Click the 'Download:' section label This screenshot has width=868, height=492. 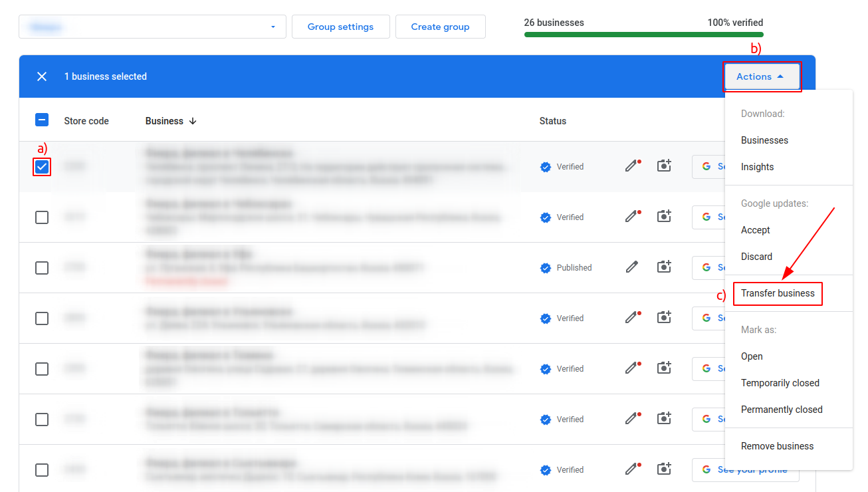763,114
